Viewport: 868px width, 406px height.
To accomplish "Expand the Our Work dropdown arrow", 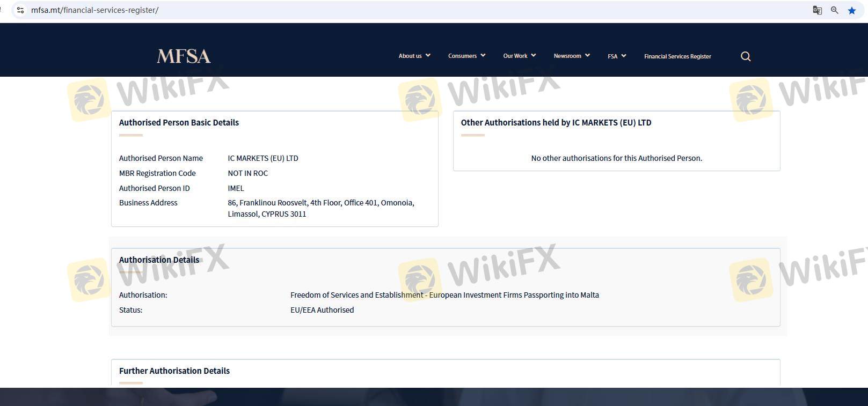I will pyautogui.click(x=534, y=55).
